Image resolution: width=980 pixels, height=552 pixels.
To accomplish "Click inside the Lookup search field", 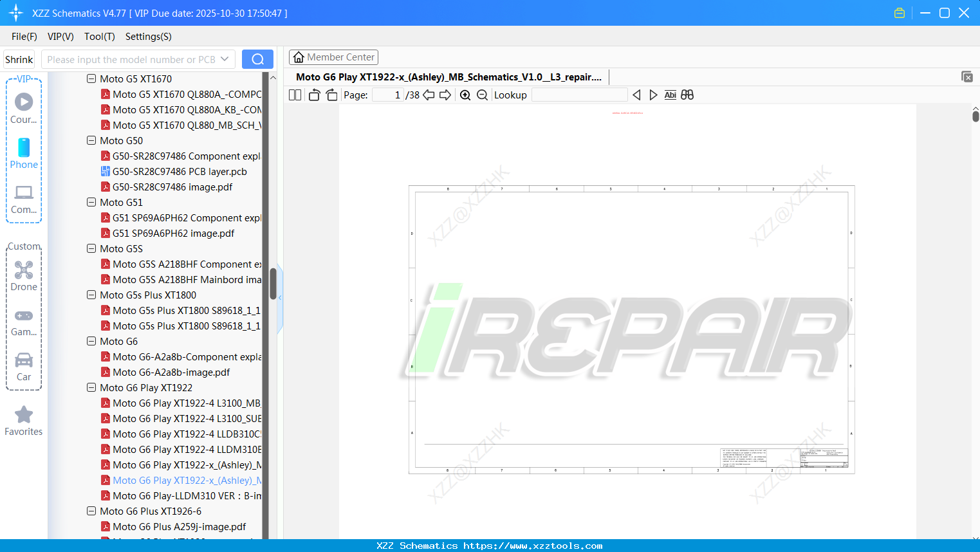I will 579,95.
